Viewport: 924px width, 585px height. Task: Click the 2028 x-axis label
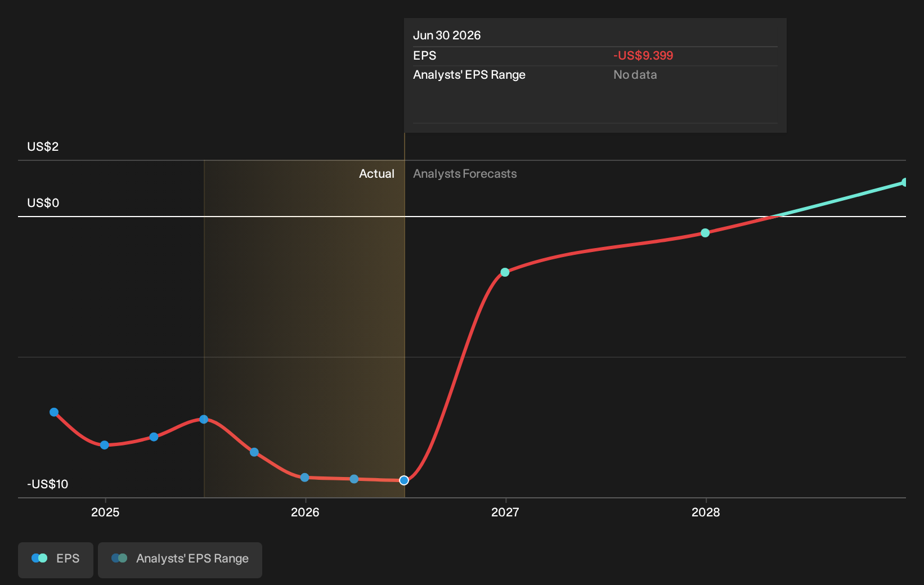(706, 512)
